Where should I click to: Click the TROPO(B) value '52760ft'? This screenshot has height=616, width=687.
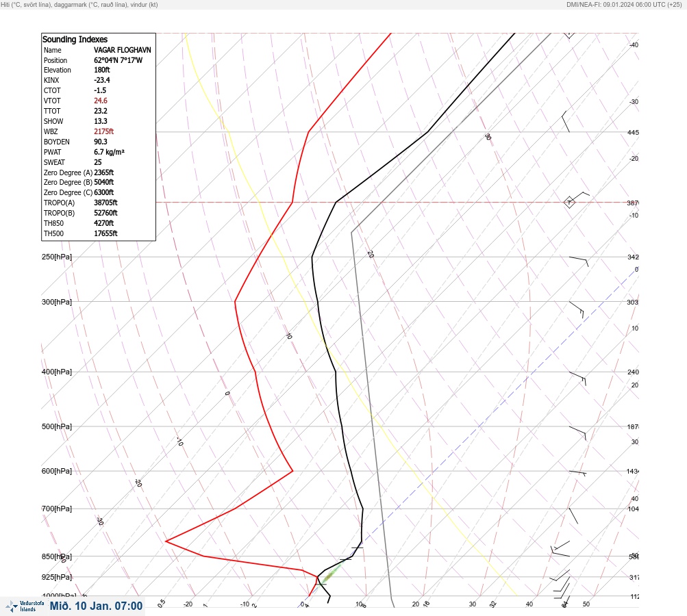click(x=105, y=214)
